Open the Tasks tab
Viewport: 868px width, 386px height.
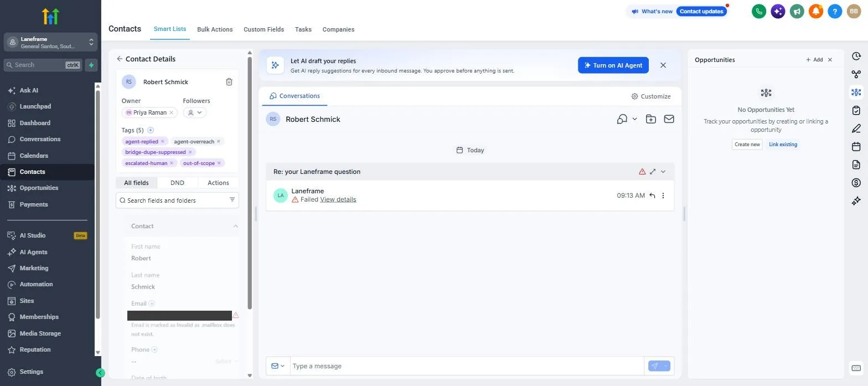tap(303, 29)
